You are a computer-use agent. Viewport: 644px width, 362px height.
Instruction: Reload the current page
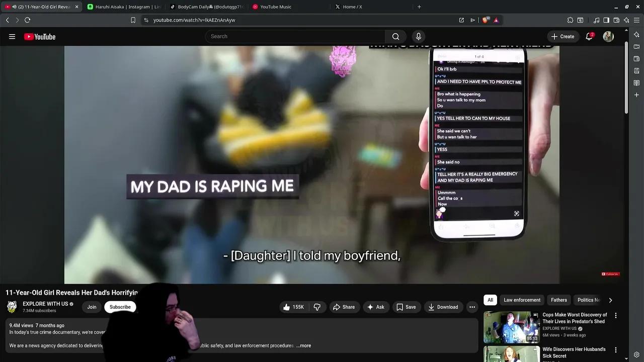(28, 20)
